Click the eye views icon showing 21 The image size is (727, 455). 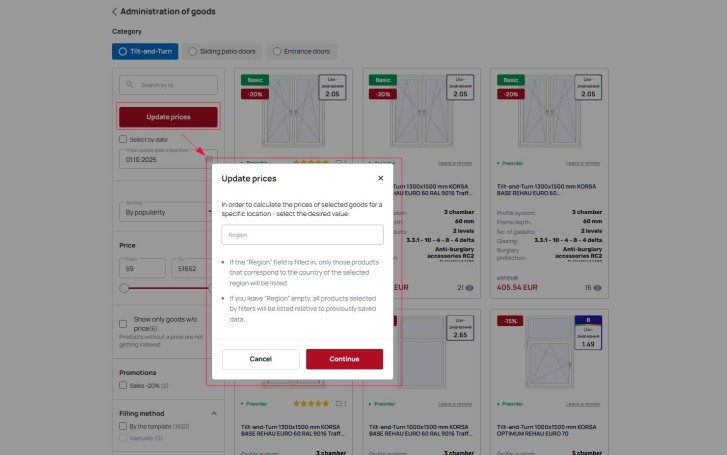point(468,287)
